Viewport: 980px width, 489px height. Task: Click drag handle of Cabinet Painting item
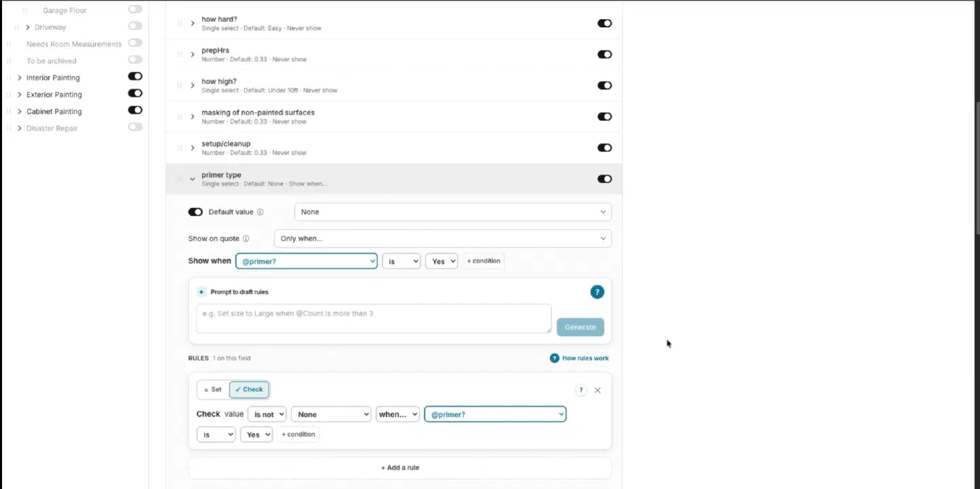(x=9, y=111)
